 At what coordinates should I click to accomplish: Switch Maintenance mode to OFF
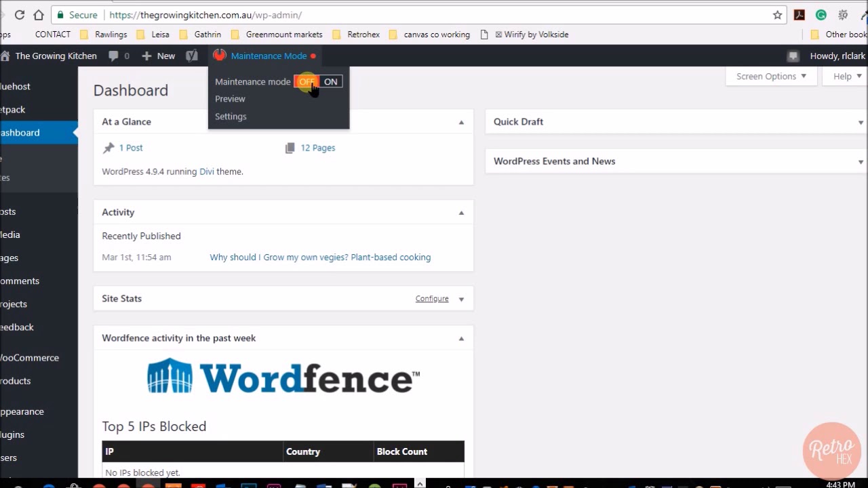(307, 82)
